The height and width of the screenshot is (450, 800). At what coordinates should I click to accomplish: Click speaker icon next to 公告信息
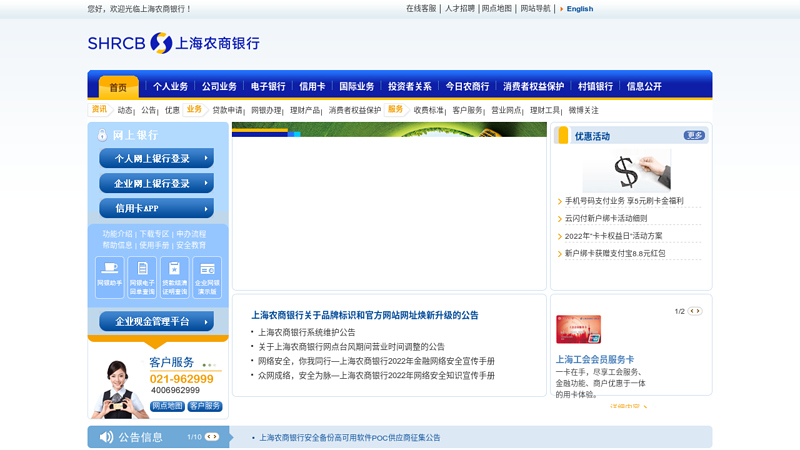[106, 437]
